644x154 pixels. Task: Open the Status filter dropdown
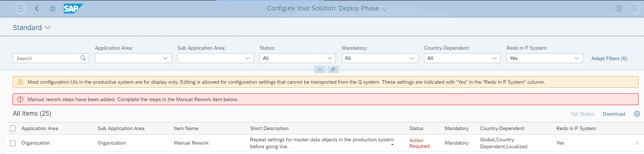click(x=298, y=58)
